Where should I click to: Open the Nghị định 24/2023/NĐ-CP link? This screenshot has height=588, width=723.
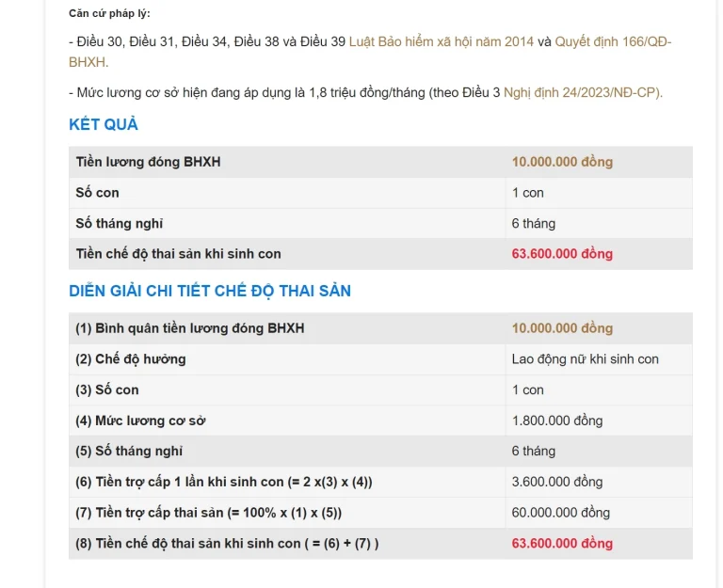pos(583,92)
